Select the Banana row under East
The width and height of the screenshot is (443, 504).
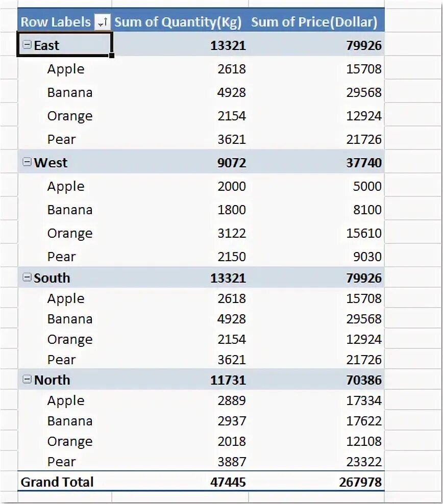[70, 92]
